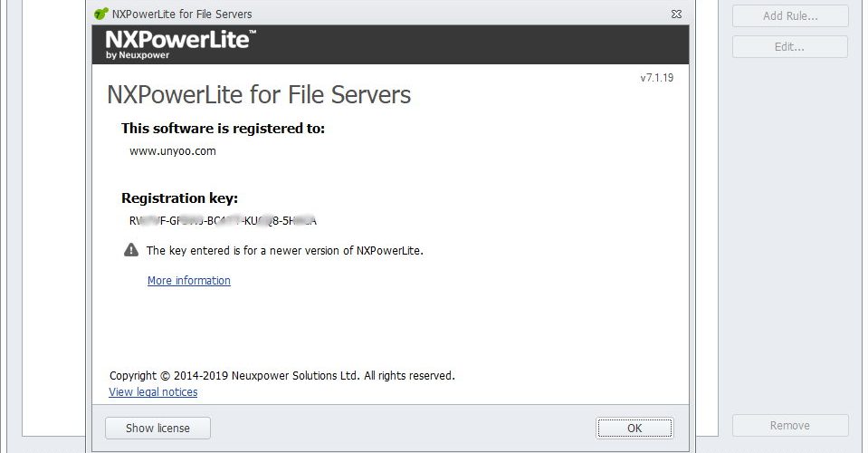Confirm the dialog with OK
868x453 pixels.
pyautogui.click(x=635, y=428)
